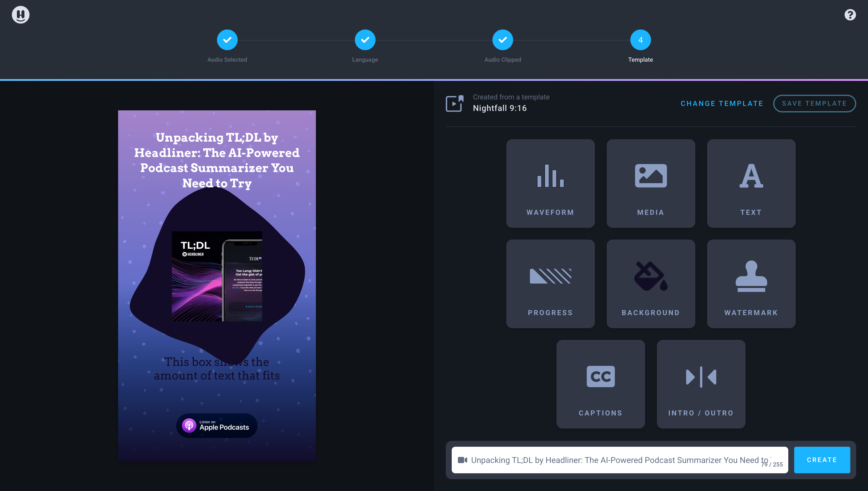Click the video camera icon in name field
Image resolution: width=868 pixels, height=491 pixels.
[462, 460]
